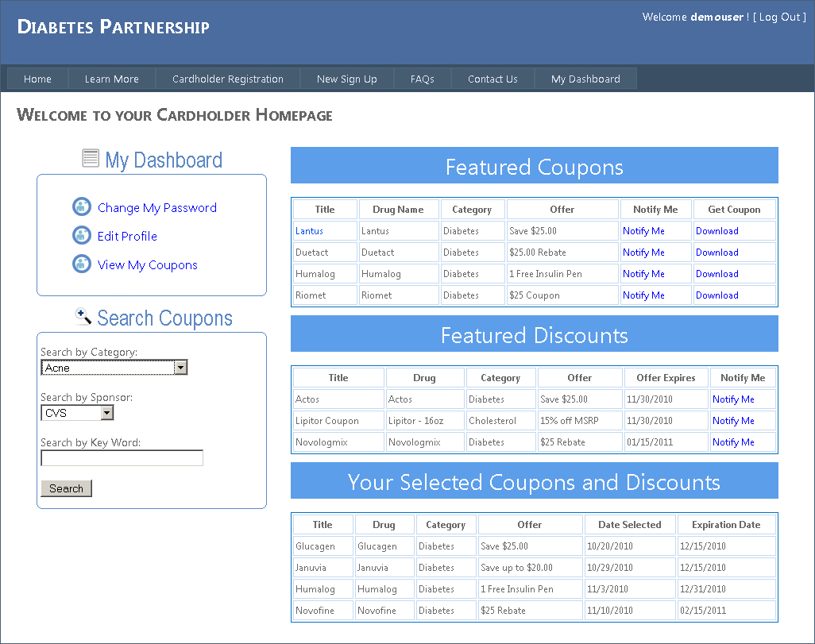Open the Search by Category dropdown

pos(114,368)
